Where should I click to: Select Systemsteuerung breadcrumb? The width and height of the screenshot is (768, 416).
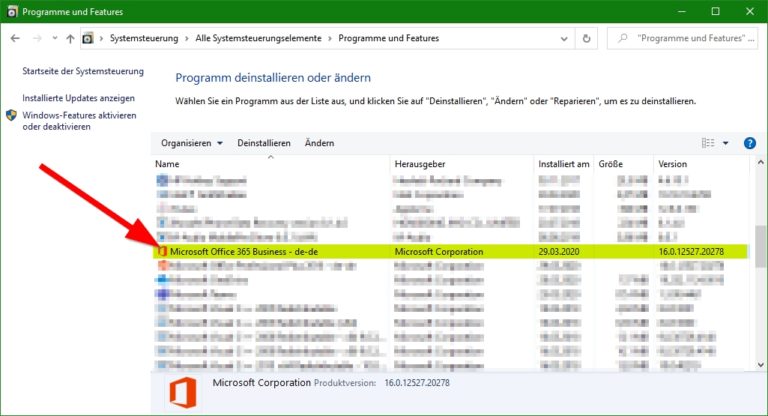click(144, 38)
